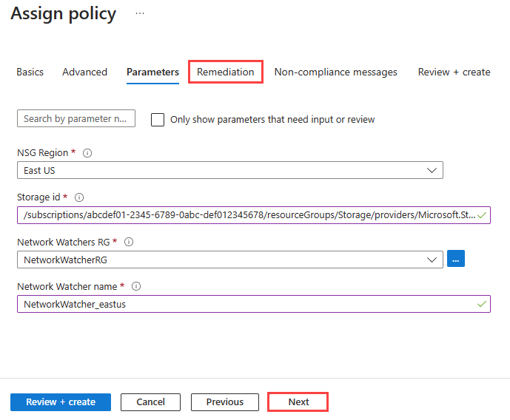
Task: Go to the Remediation tab
Action: (x=225, y=72)
